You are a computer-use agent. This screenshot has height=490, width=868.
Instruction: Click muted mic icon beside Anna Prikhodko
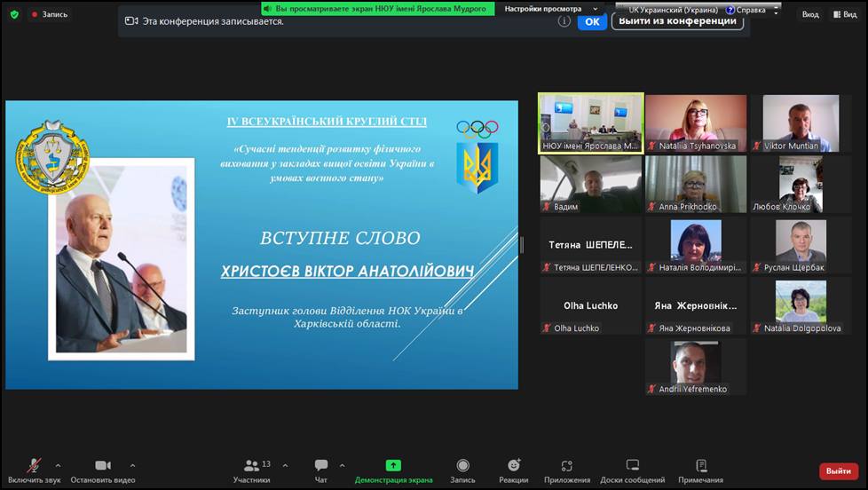[x=652, y=207]
